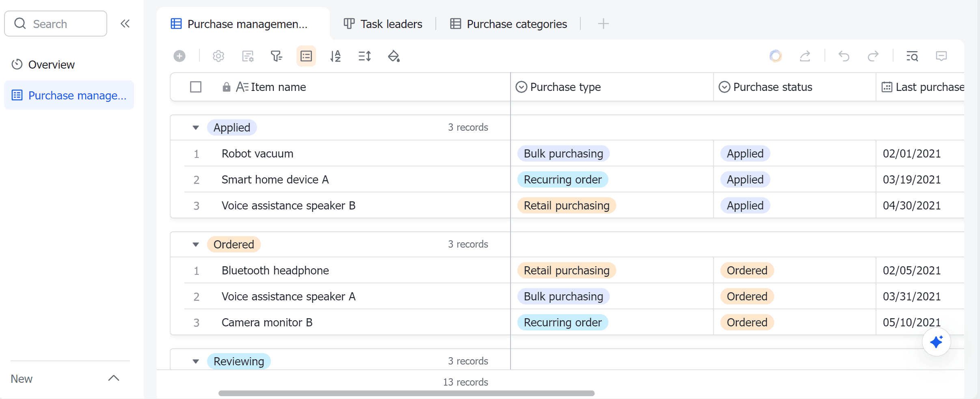
Task: Adjust row height setting
Action: pos(365,56)
